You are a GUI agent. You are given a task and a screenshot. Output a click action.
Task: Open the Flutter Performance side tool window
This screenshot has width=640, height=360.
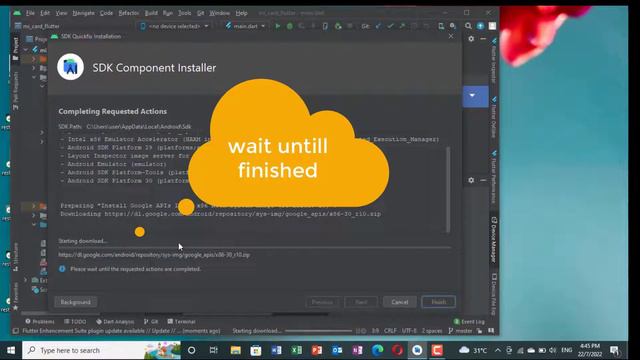[x=493, y=176]
